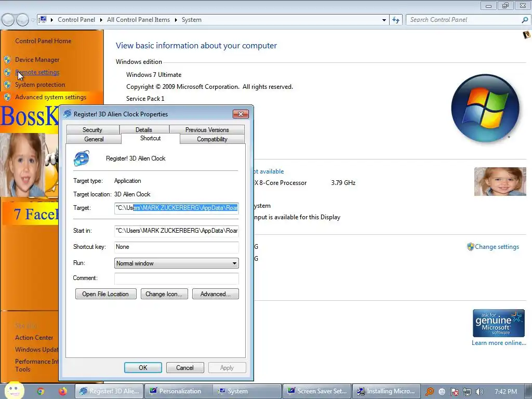532x399 pixels.
Task: Switch to Installing Microsoft taskbar item
Action: [x=387, y=391]
